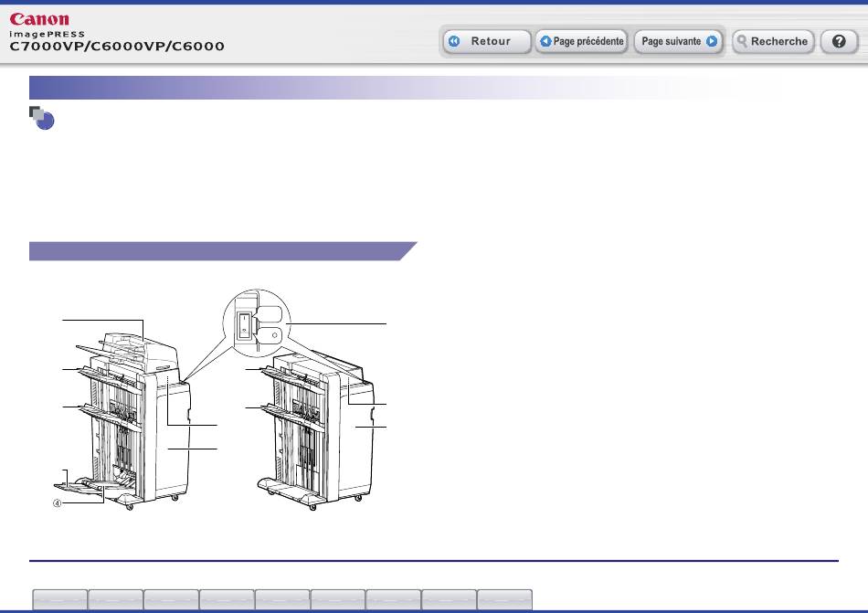The height and width of the screenshot is (613, 868).
Task: Click the Retour back button
Action: (487, 42)
